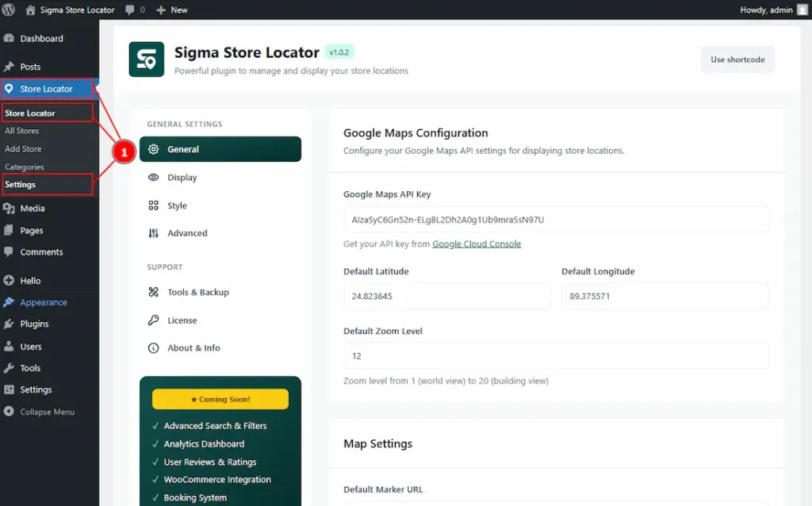Open the About & Info section

(220, 348)
